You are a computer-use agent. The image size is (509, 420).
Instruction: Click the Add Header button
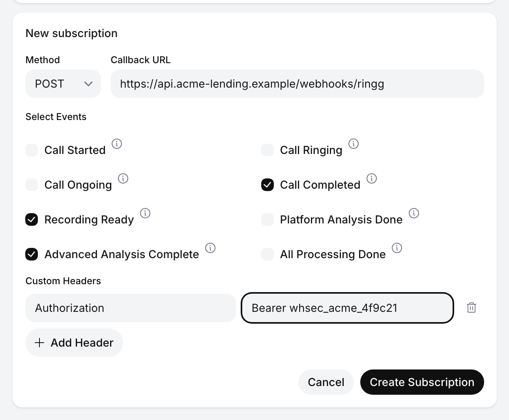point(74,343)
